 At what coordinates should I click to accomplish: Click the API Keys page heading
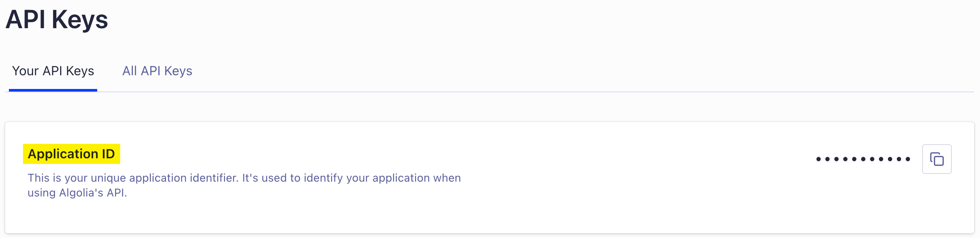[57, 20]
